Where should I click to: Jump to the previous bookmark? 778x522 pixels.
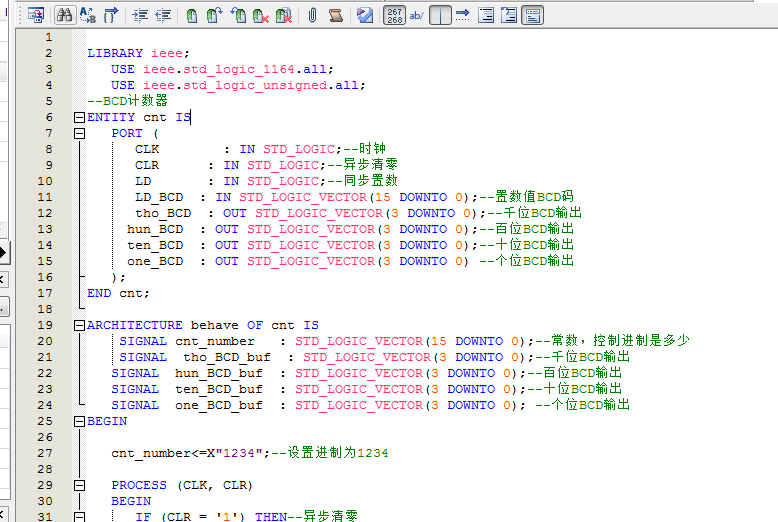[x=238, y=15]
